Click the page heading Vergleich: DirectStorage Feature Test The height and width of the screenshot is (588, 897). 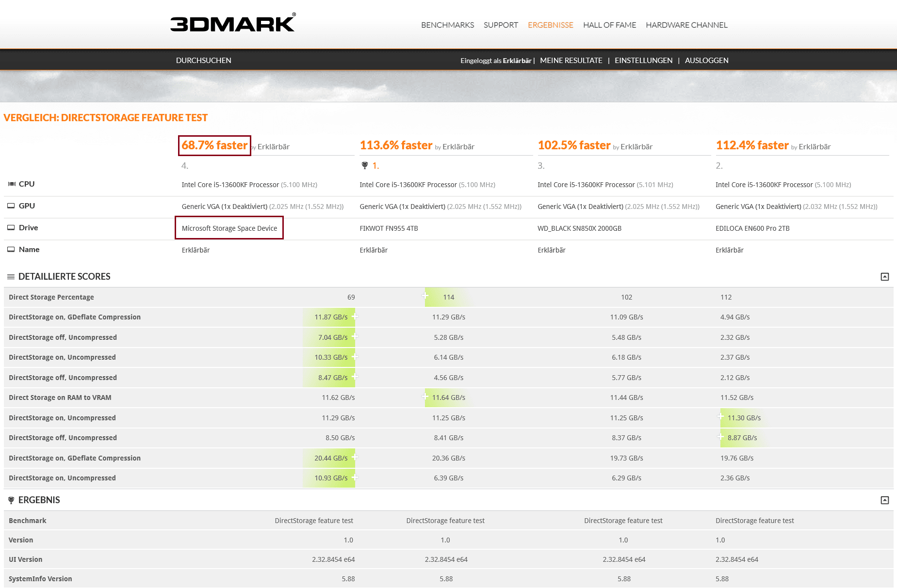(105, 118)
